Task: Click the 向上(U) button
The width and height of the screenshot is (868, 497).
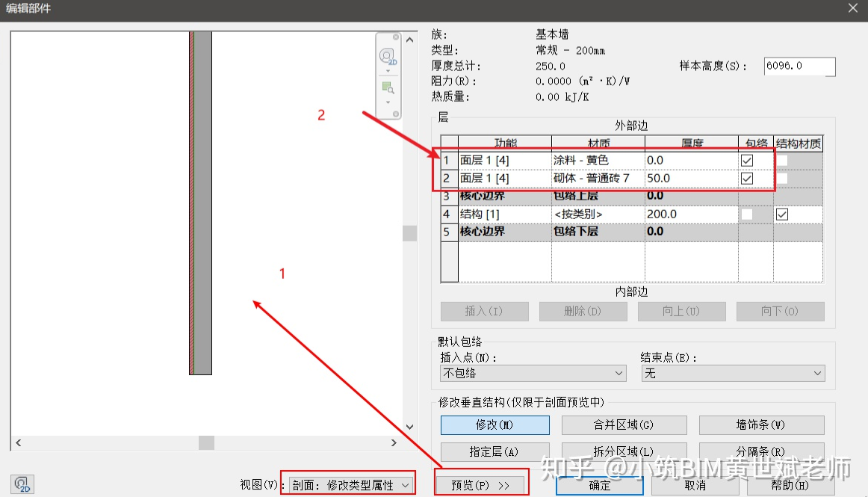Action: pyautogui.click(x=681, y=312)
